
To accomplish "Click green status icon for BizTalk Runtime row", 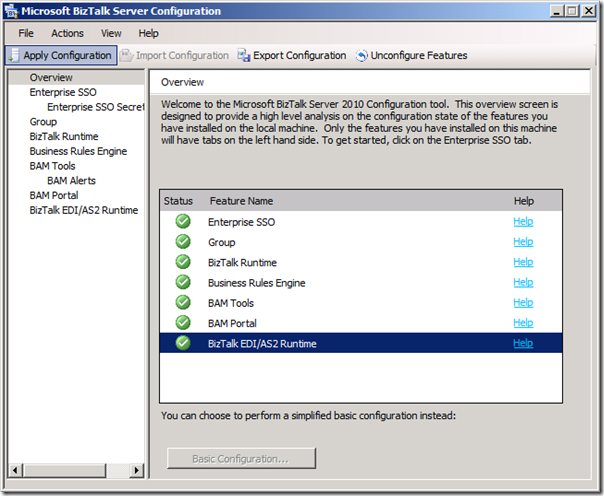I will 183,262.
